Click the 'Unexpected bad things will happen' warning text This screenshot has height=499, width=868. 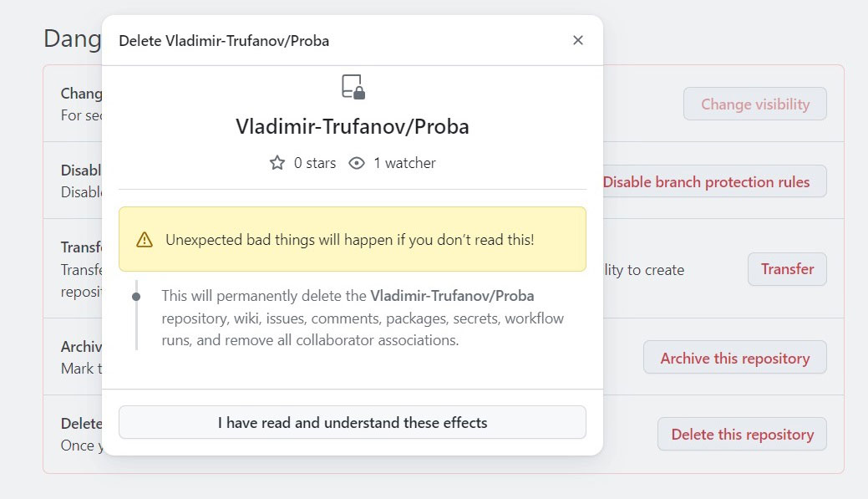click(x=349, y=240)
